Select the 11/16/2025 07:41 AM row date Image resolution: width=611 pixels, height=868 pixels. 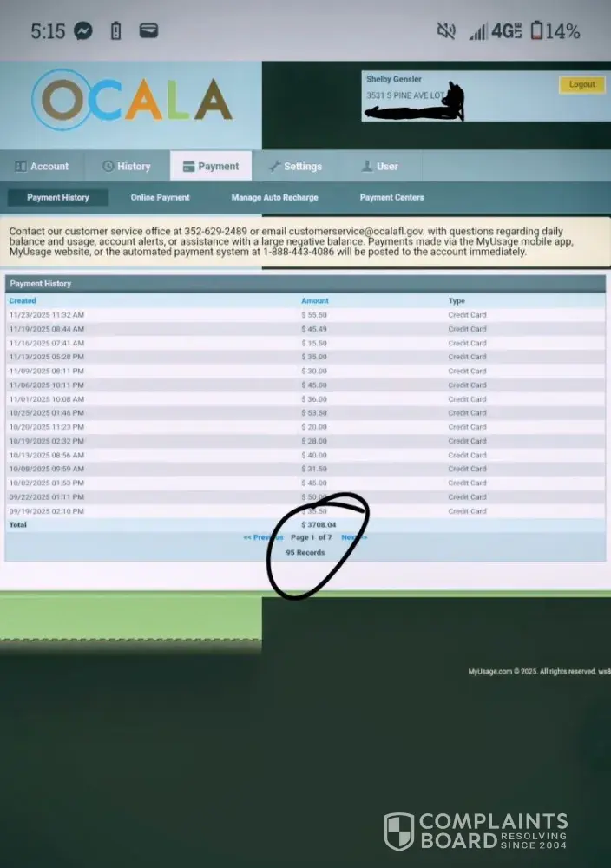pos(47,343)
